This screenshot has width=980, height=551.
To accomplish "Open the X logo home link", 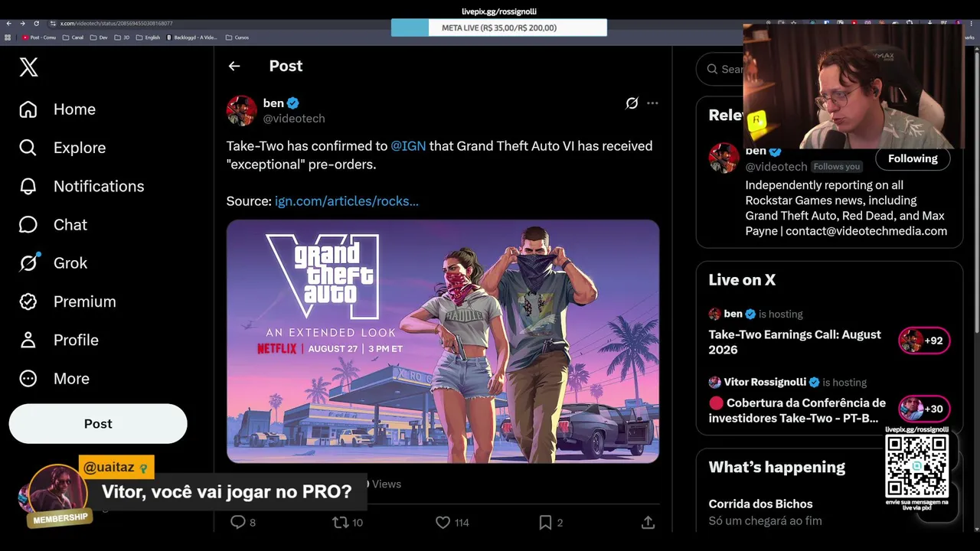I will tap(28, 67).
